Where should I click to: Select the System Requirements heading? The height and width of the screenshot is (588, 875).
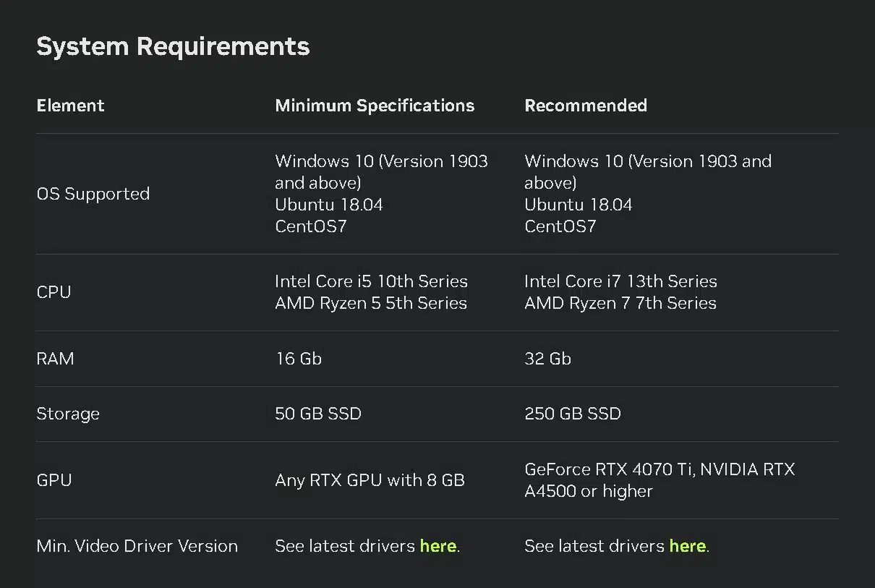tap(173, 46)
